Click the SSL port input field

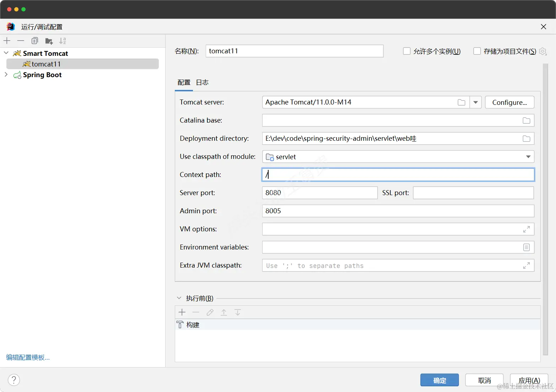click(x=473, y=193)
